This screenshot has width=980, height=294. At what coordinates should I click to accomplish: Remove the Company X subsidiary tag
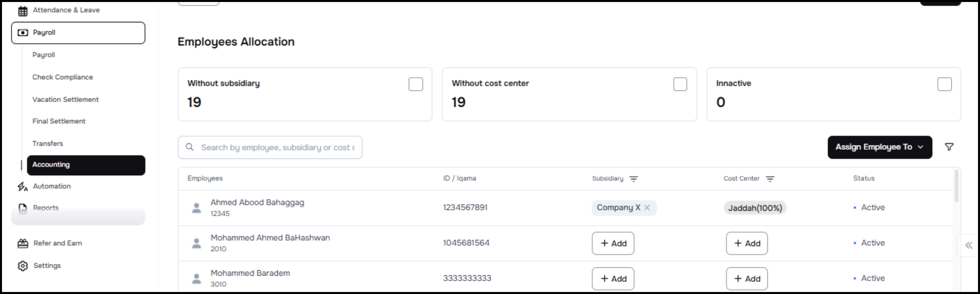647,208
